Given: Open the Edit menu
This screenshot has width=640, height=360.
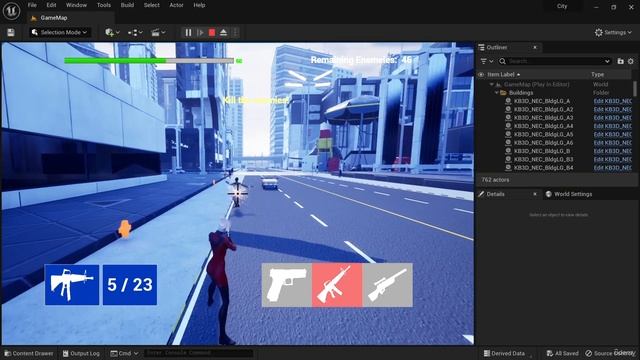Looking at the screenshot, I should 51,5.
